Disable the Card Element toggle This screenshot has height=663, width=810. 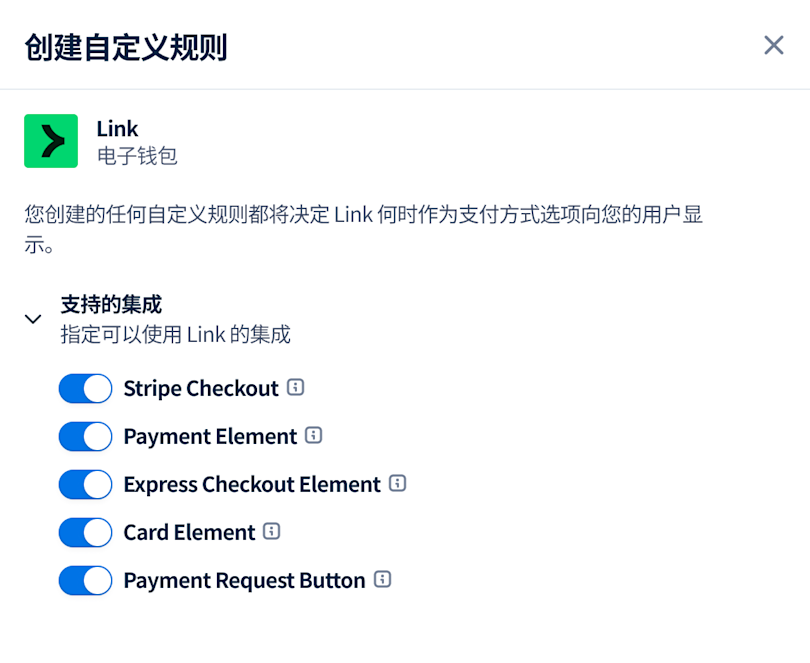(85, 532)
